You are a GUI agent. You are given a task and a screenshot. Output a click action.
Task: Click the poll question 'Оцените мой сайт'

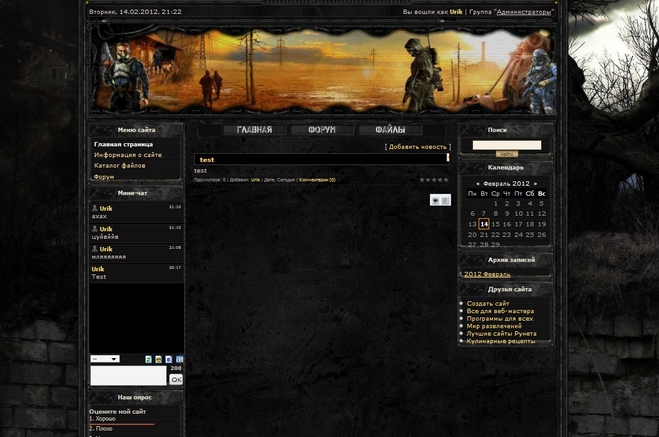pyautogui.click(x=117, y=411)
